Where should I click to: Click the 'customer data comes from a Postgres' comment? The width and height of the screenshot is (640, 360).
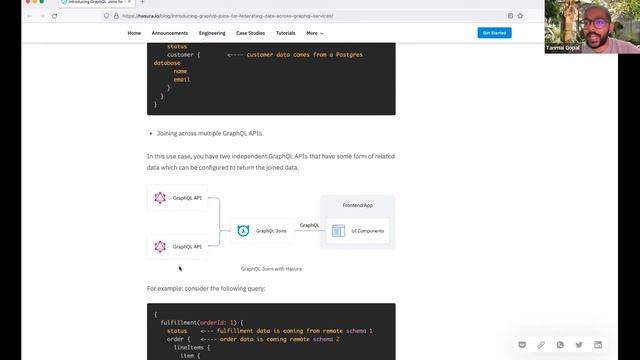coord(304,55)
